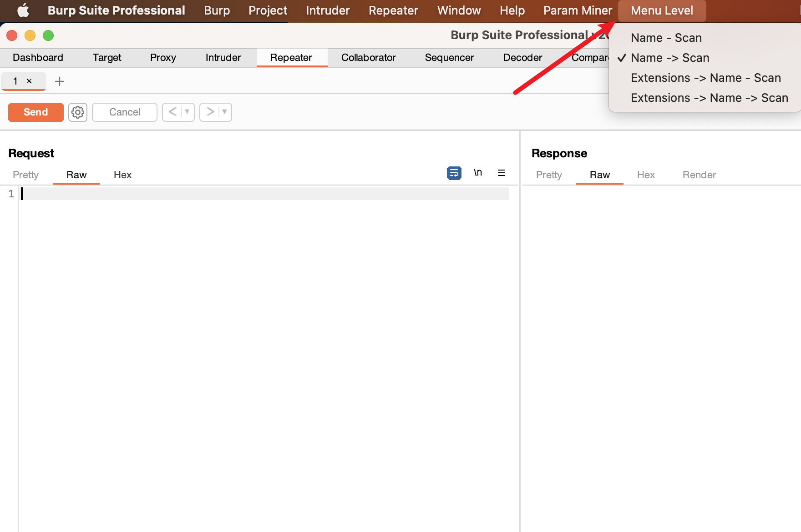Open the Apple menu
801x532 pixels.
[x=23, y=10]
